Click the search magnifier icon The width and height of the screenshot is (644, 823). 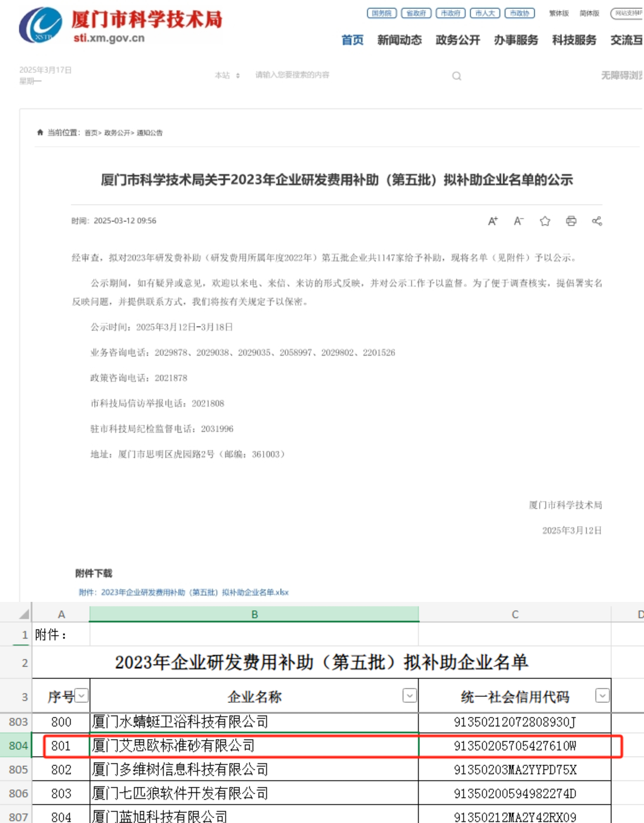457,76
